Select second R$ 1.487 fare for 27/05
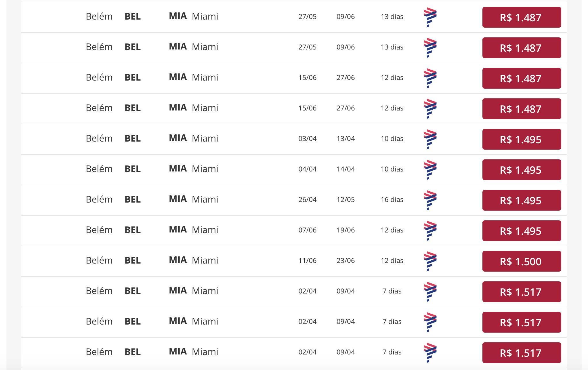 point(522,48)
